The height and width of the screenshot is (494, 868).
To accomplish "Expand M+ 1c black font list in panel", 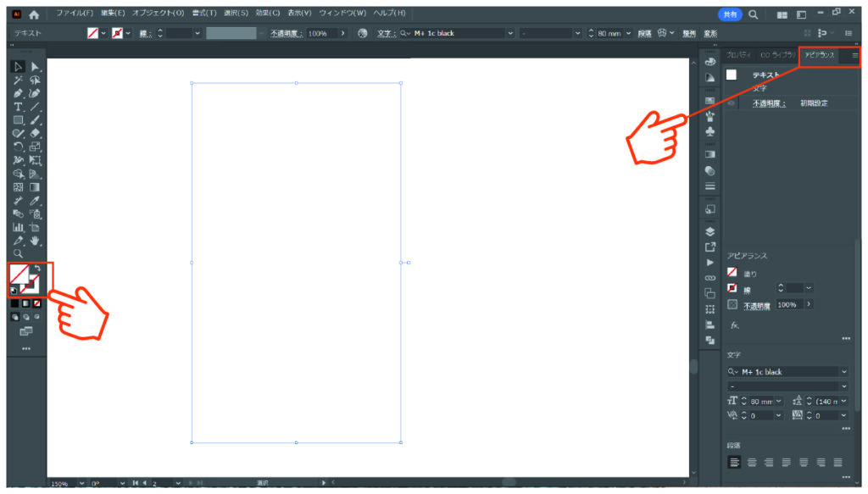I will [x=843, y=372].
